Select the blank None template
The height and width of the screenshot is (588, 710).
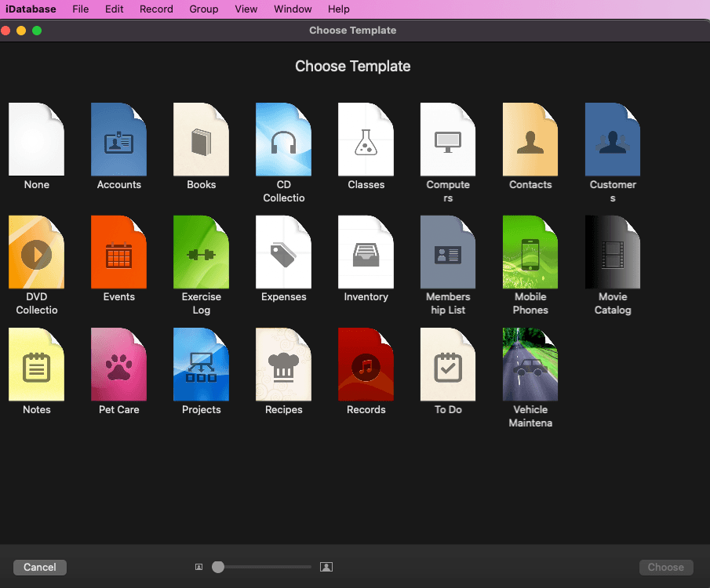click(x=36, y=140)
